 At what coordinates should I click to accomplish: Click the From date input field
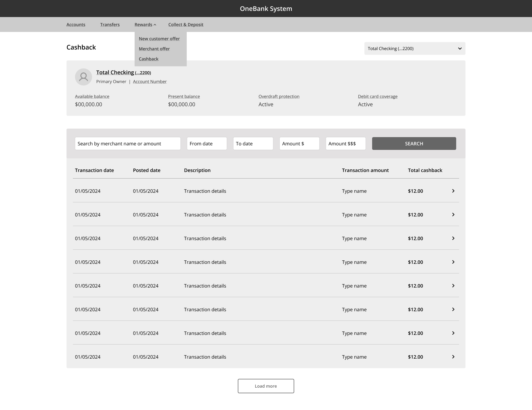(207, 143)
